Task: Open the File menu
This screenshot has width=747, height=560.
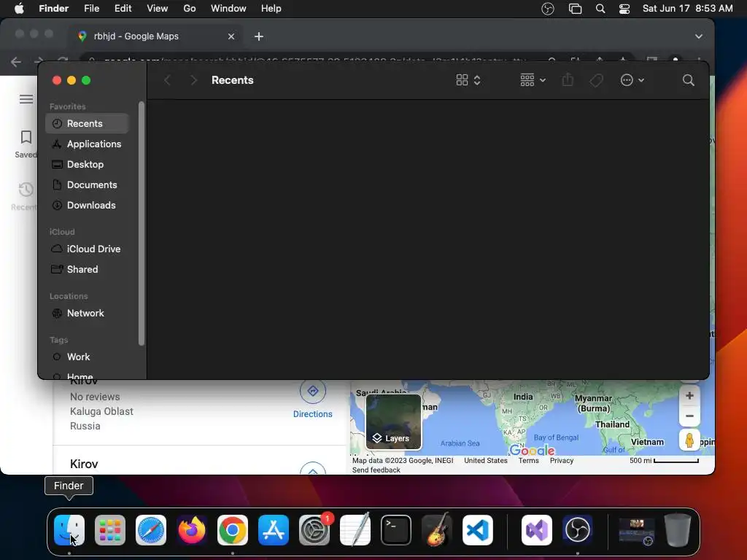Action: point(91,9)
